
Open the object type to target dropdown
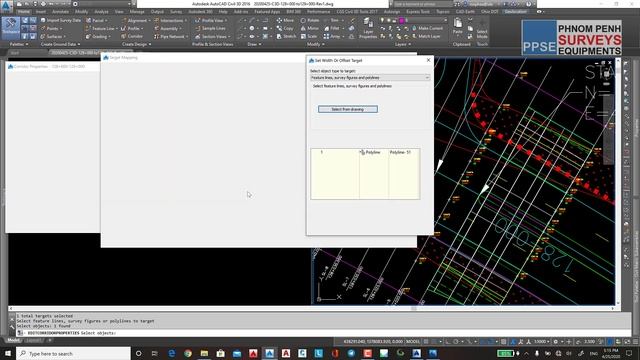point(370,78)
